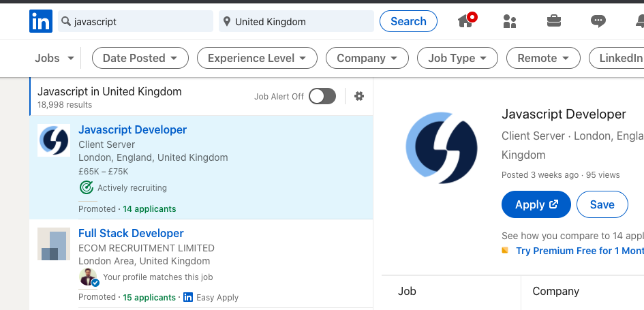Screen dimensions: 644x310
Task: Open the Notifications bell icon
Action: (x=639, y=21)
